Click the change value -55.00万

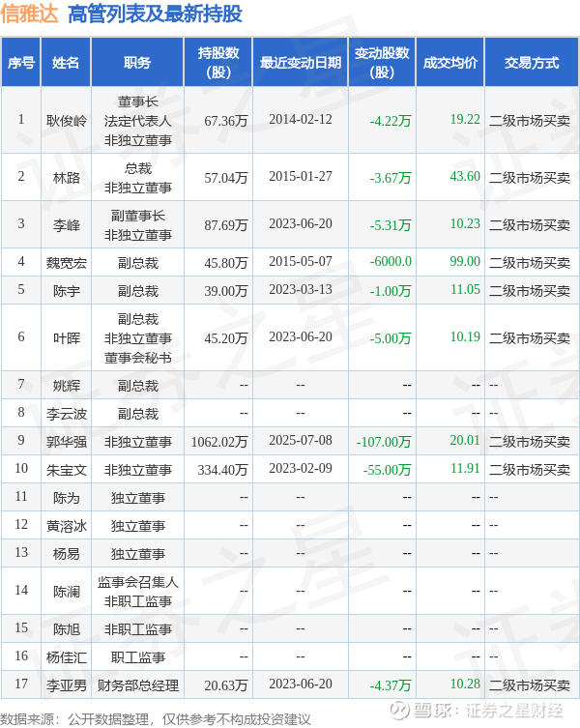388,470
